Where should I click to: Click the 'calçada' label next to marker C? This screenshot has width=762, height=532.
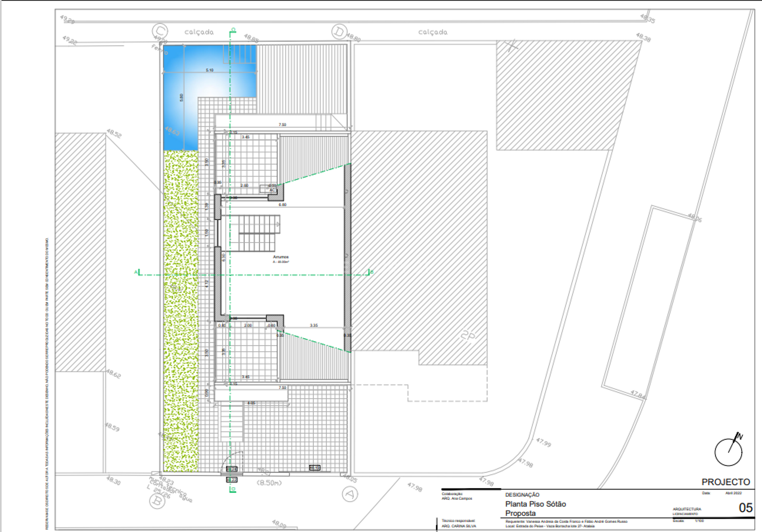coord(199,32)
